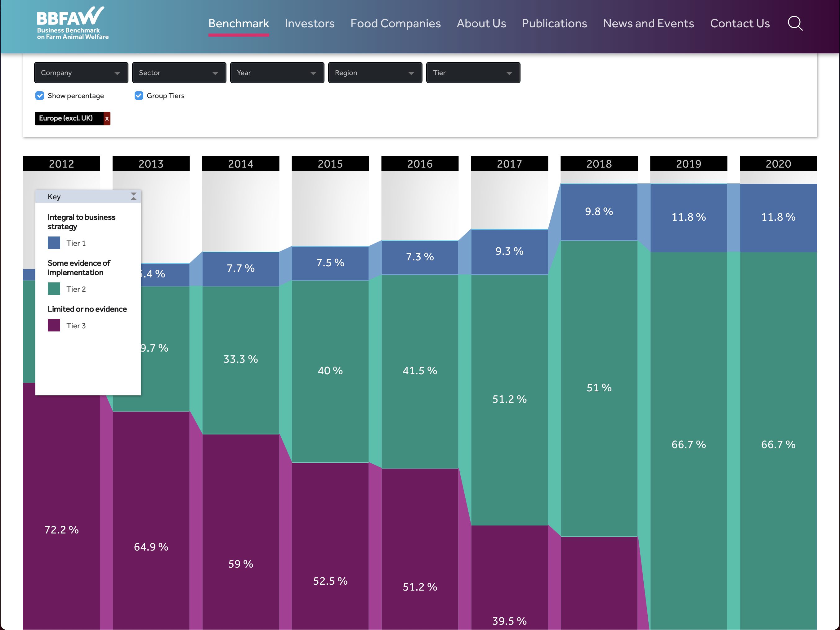The image size is (840, 630).
Task: Open News and Events menu item
Action: pyautogui.click(x=648, y=24)
